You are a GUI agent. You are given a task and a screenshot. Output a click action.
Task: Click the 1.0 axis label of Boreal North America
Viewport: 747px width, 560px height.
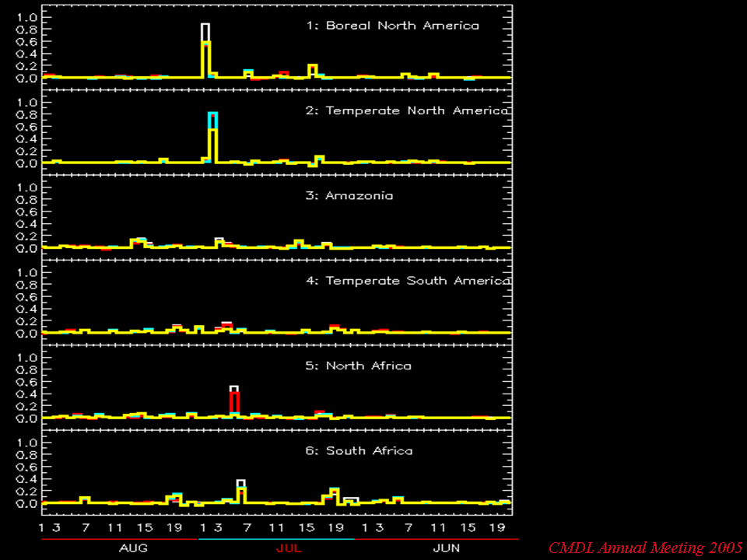[26, 18]
